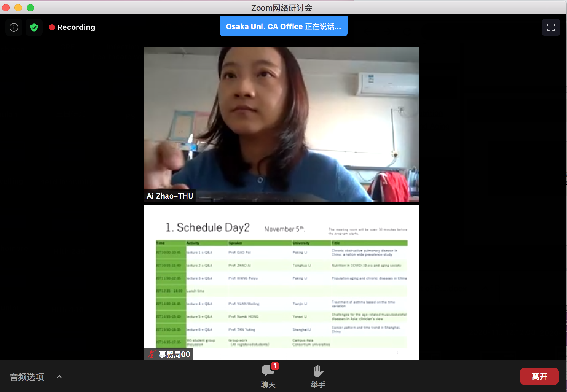Click the muted microphone icon beside 事務局00
The height and width of the screenshot is (392, 567).
[x=151, y=354]
